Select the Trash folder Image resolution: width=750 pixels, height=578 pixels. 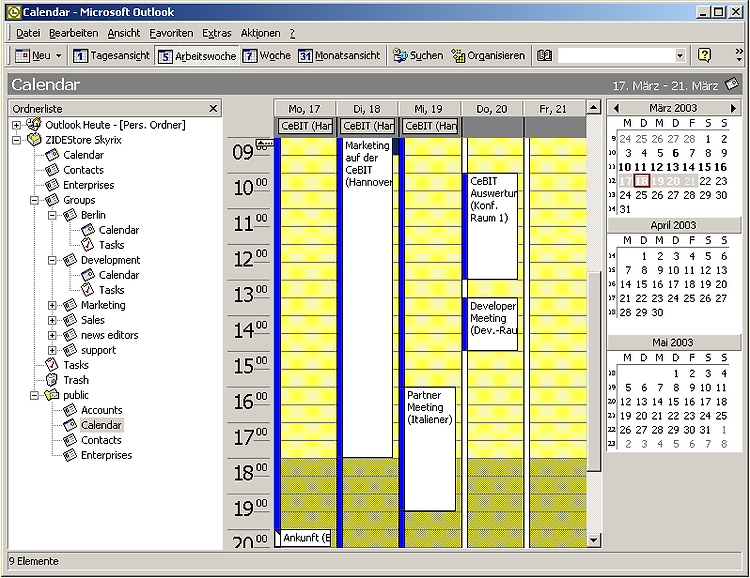pyautogui.click(x=76, y=380)
